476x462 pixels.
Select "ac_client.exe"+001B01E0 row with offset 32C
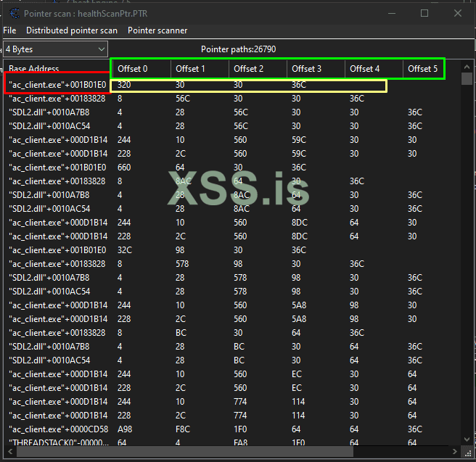[x=232, y=250]
